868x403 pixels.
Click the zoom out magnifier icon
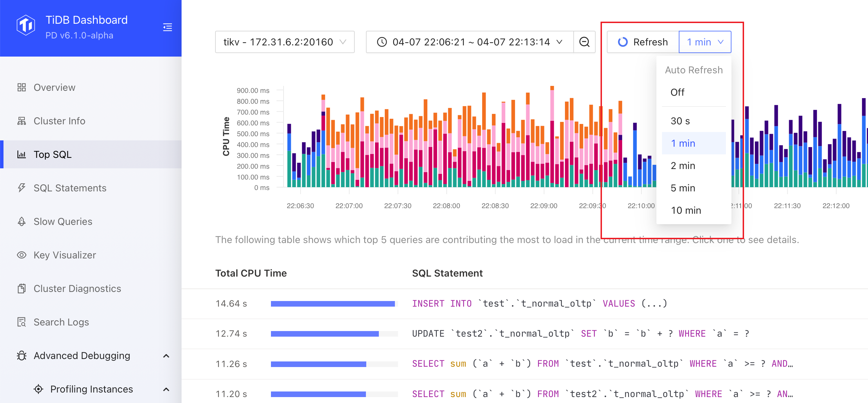584,42
